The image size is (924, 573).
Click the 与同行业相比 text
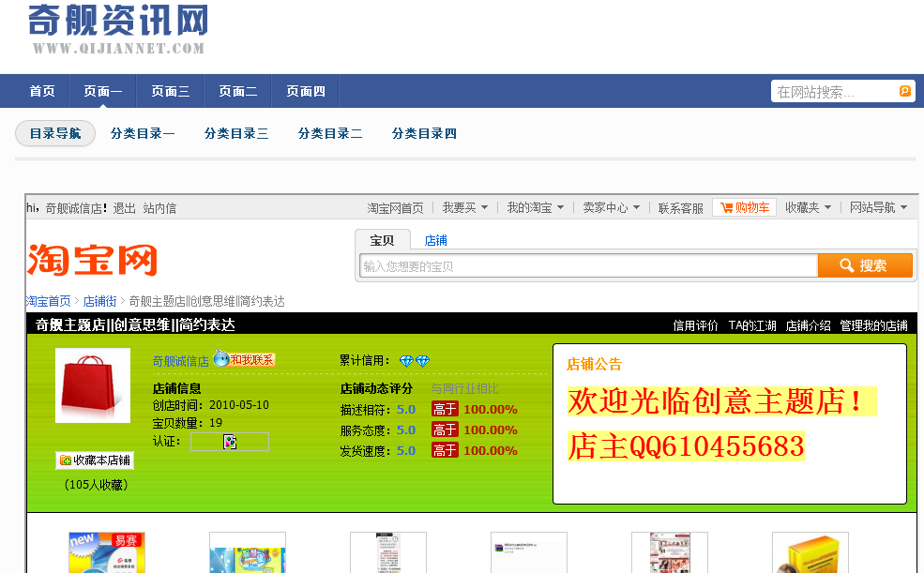[464, 388]
